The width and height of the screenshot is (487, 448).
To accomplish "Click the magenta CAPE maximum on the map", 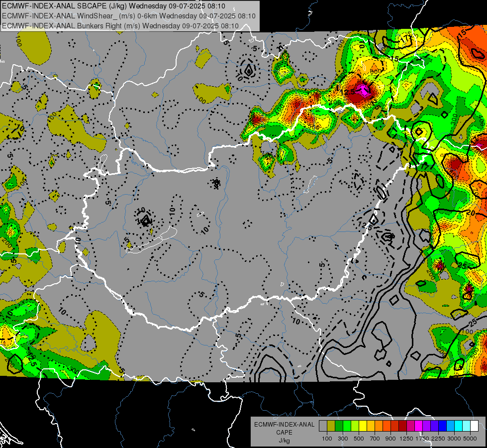I will coord(363,90).
